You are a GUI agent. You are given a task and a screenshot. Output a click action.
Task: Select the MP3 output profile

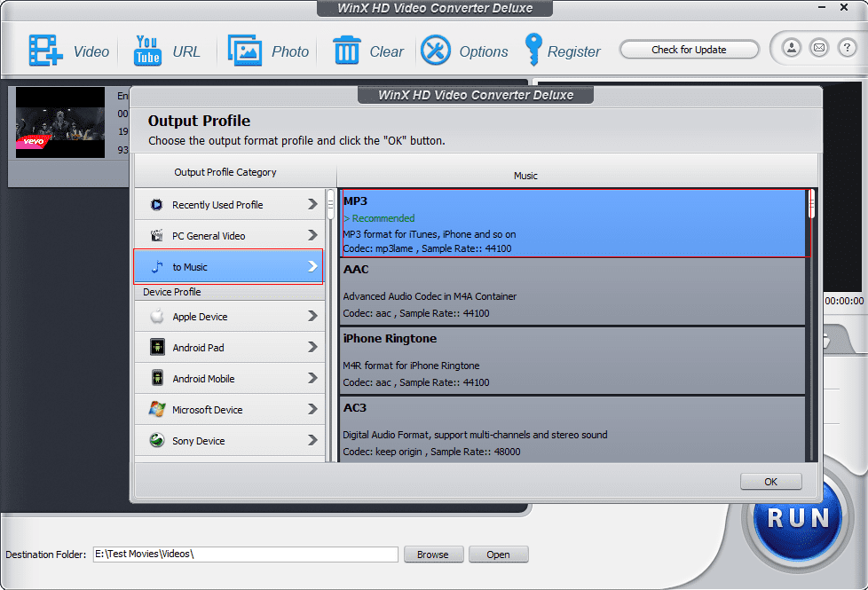tap(574, 224)
